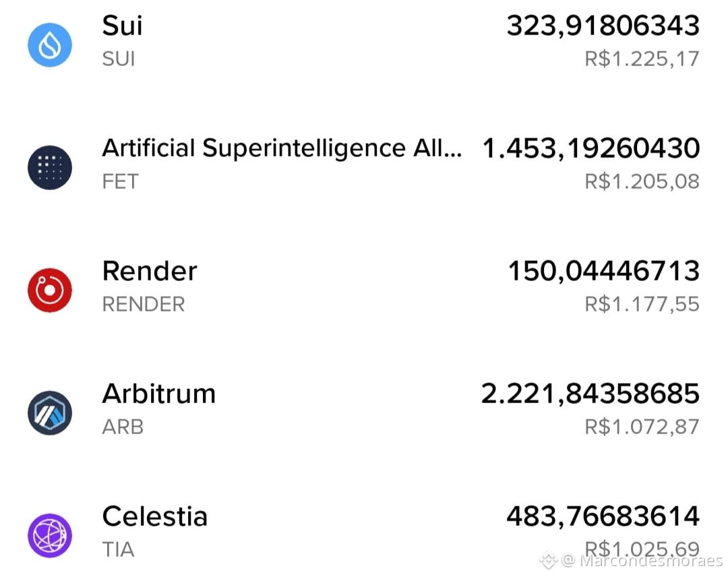Tap the red Render coin icon
728x577 pixels.
(50, 290)
